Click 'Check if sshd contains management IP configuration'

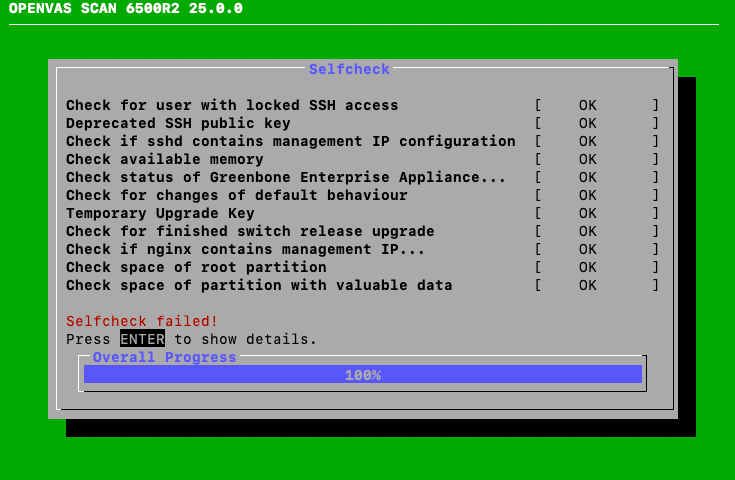coord(290,141)
